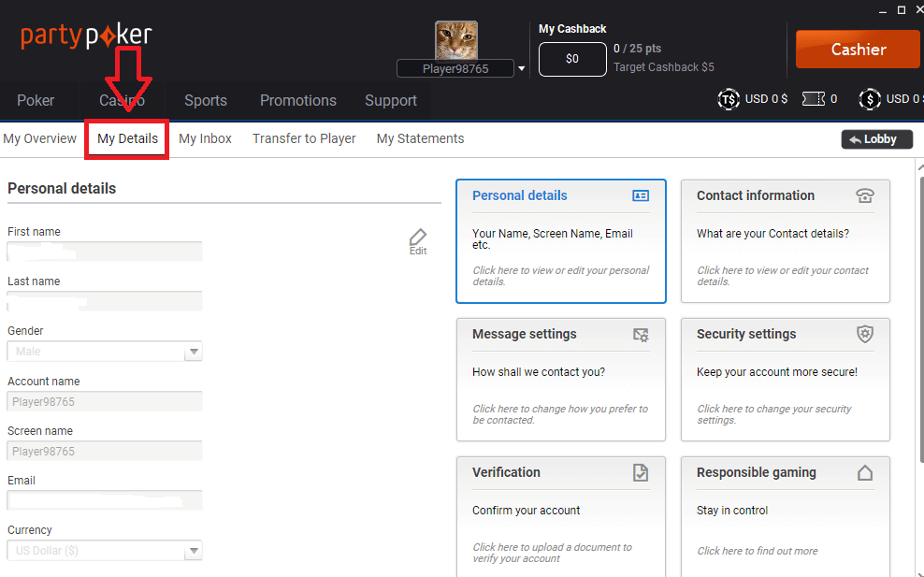The height and width of the screenshot is (577, 924).
Task: Open the Message settings card
Action: pyautogui.click(x=561, y=380)
